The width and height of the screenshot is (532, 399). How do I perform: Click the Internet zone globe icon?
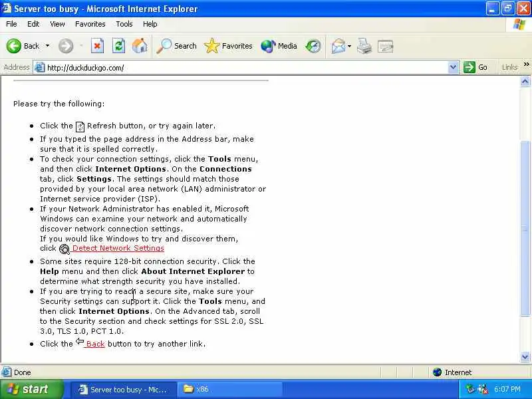pyautogui.click(x=437, y=372)
